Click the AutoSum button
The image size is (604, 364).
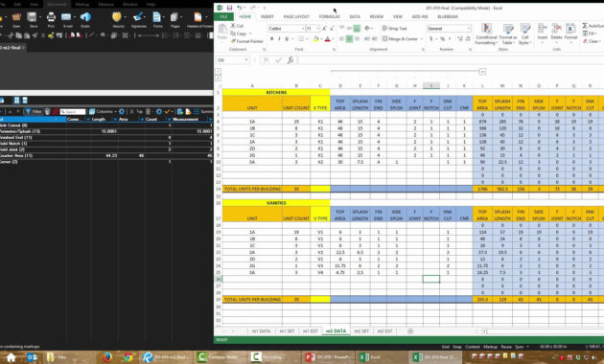point(592,26)
